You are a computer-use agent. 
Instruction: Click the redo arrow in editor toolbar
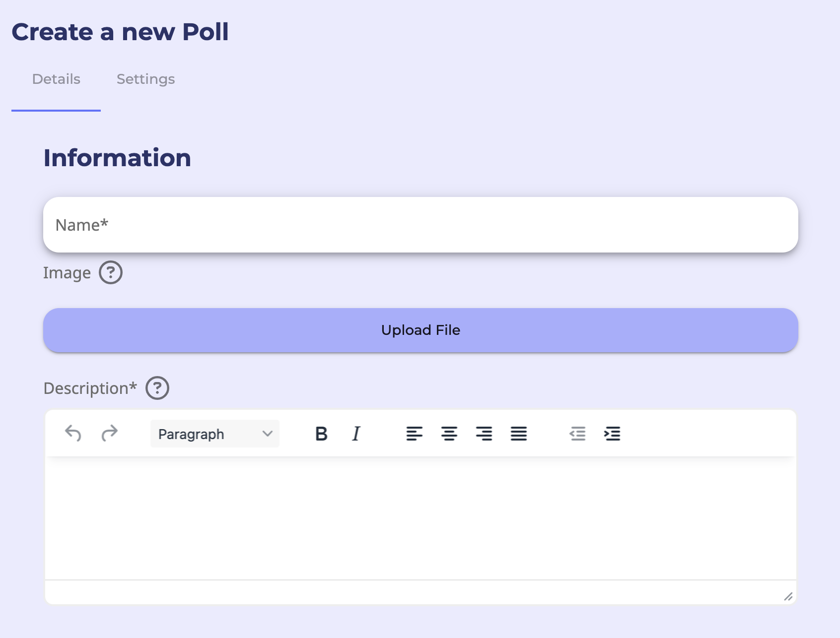tap(109, 434)
